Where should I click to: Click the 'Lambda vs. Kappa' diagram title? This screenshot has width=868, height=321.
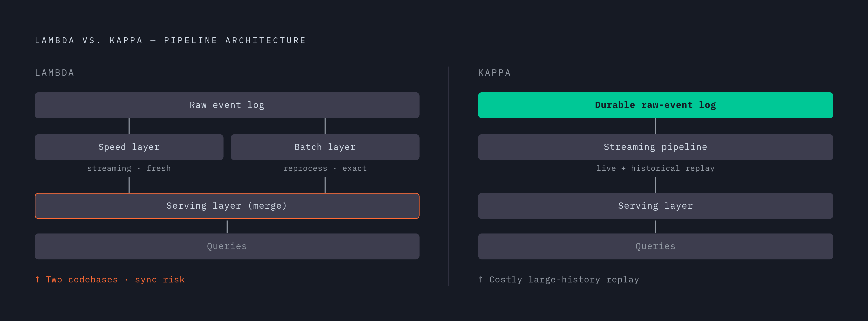click(x=170, y=40)
